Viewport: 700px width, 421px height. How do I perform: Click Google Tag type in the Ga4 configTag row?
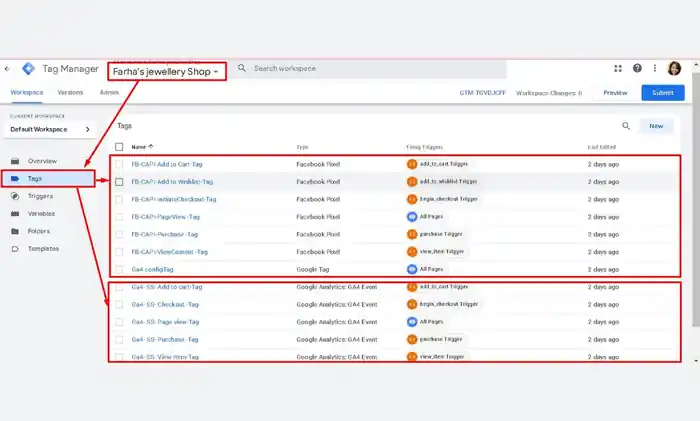(x=312, y=269)
